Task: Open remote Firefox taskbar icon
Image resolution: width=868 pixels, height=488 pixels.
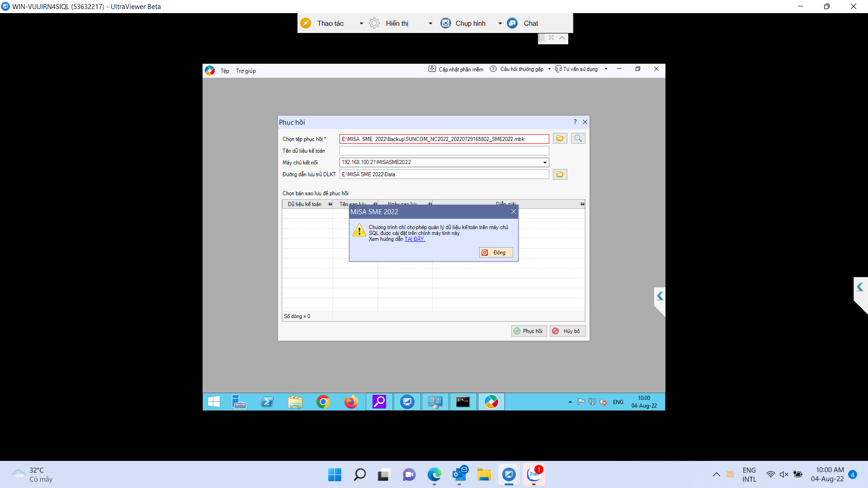Action: pyautogui.click(x=351, y=402)
